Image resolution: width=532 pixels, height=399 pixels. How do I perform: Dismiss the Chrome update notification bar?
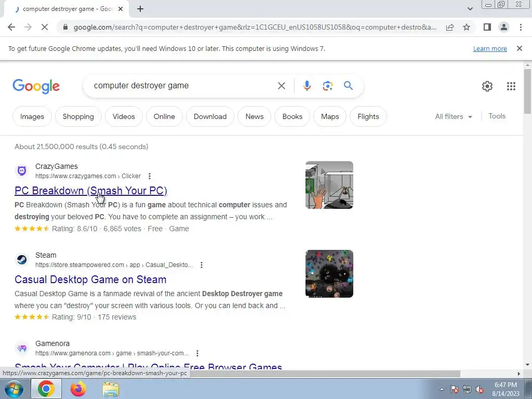519,48
